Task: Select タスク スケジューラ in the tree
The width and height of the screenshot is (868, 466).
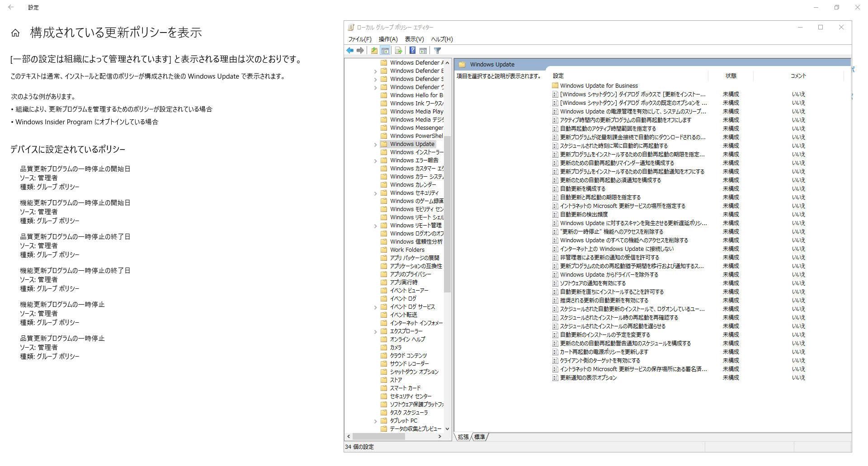Action: (408, 412)
